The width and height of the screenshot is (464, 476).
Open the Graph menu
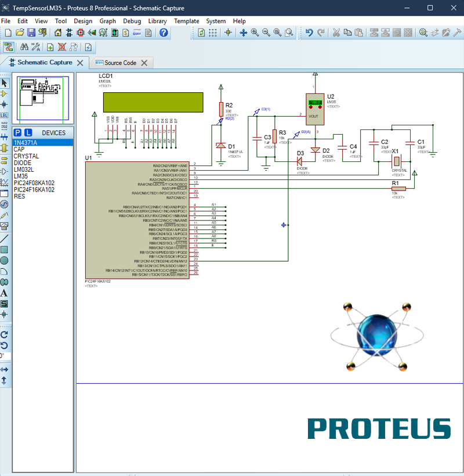click(108, 21)
